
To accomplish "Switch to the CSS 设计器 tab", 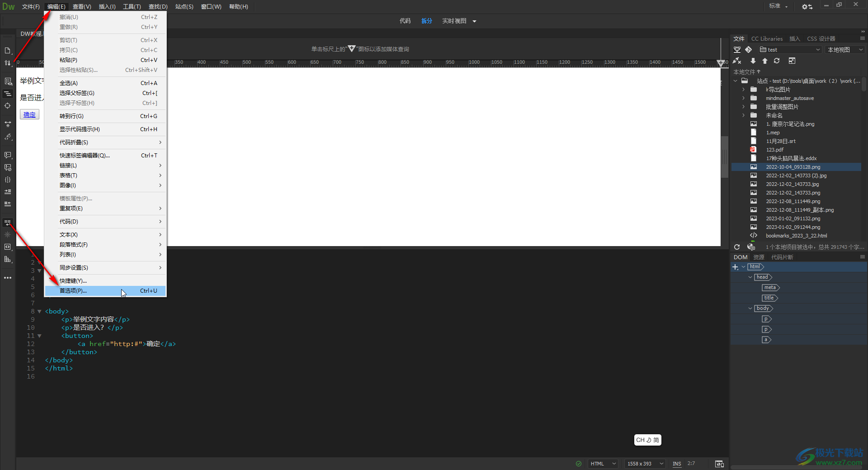I will point(821,38).
